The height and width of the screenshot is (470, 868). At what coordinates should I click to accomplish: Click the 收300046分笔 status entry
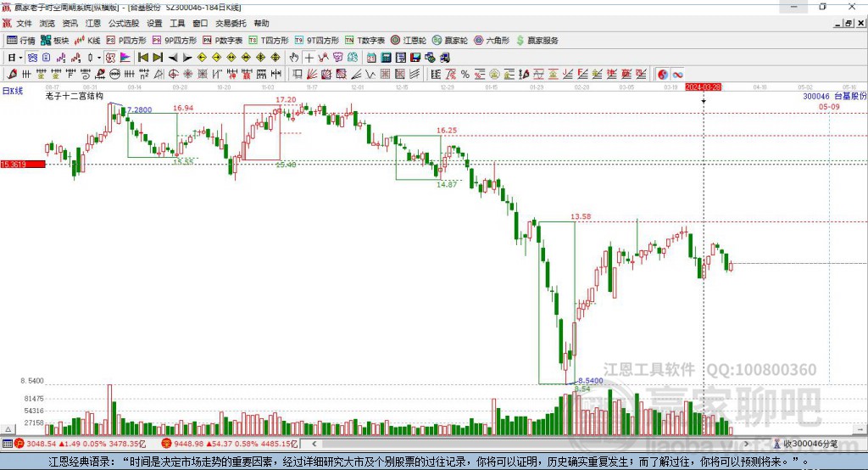(x=805, y=444)
